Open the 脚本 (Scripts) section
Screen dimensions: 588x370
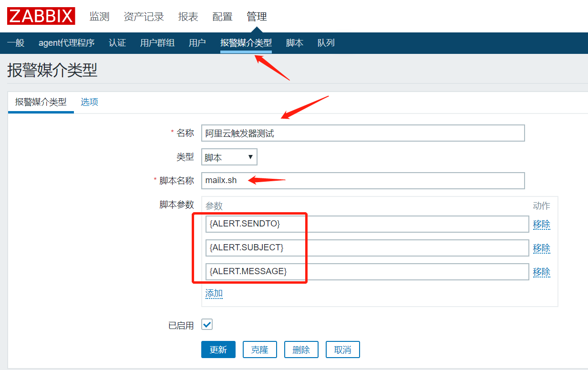pos(294,42)
